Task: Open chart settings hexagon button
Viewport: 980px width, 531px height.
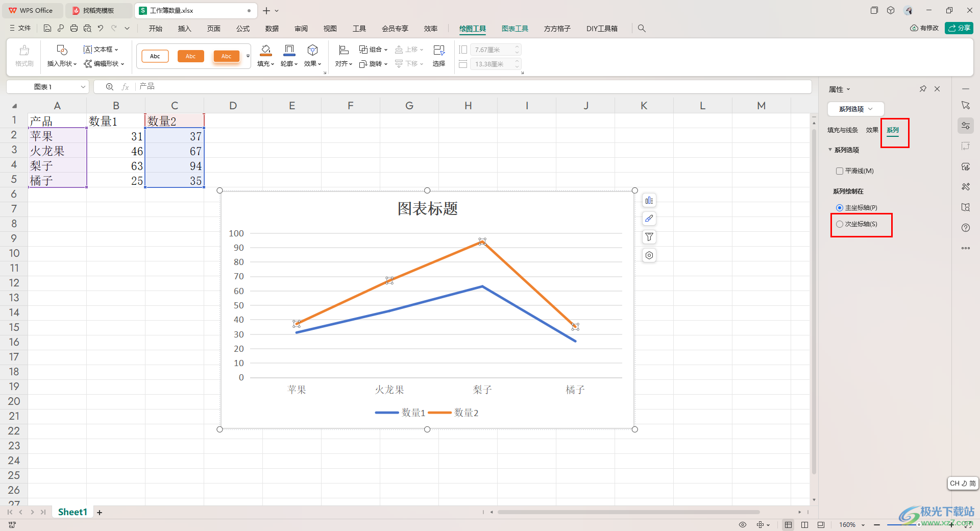Action: pyautogui.click(x=649, y=255)
